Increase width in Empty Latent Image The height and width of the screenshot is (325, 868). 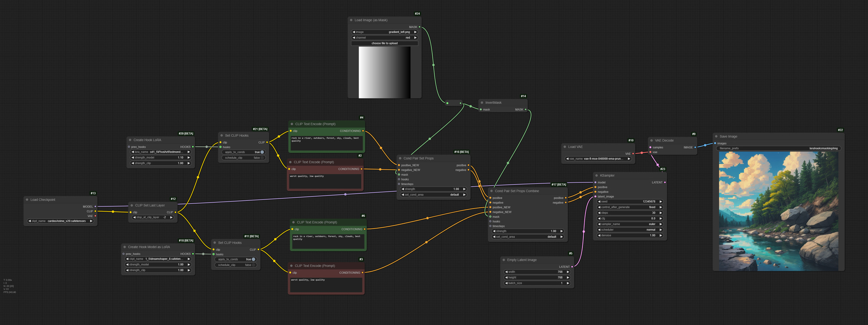(568, 272)
